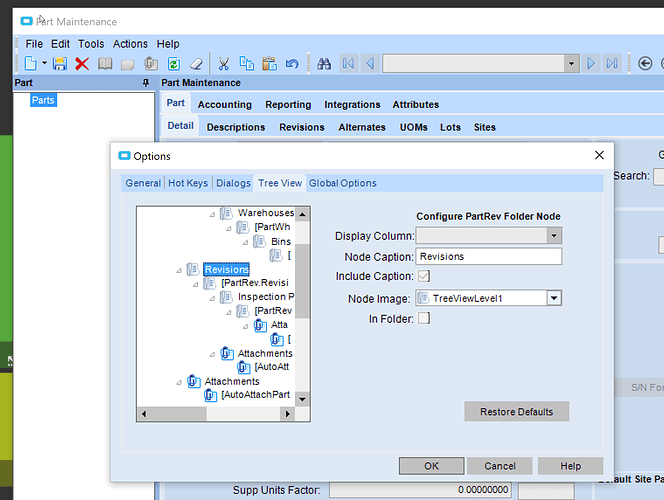This screenshot has width=664, height=500.
Task: Click the Node Caption text field
Action: (x=488, y=257)
